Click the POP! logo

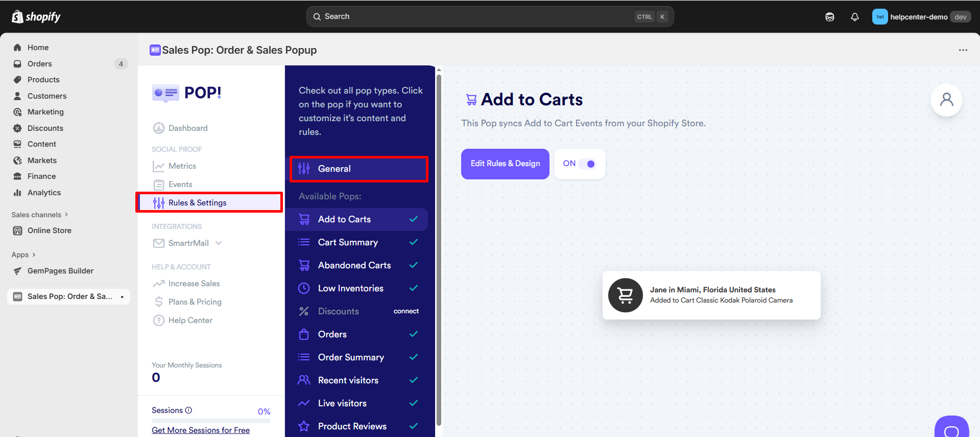tap(187, 93)
